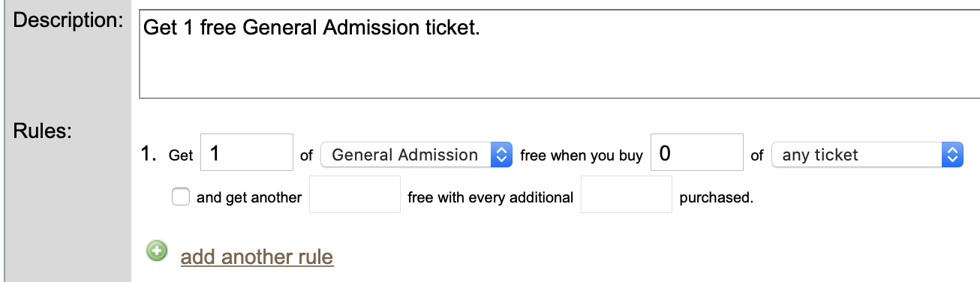Click inside the Description text area
This screenshot has width=980, height=282.
559,54
